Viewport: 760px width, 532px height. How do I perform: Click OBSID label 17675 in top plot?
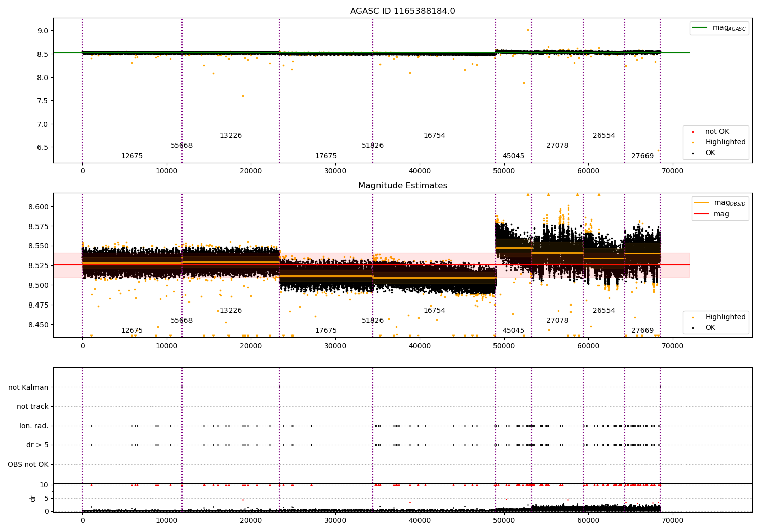326,156
